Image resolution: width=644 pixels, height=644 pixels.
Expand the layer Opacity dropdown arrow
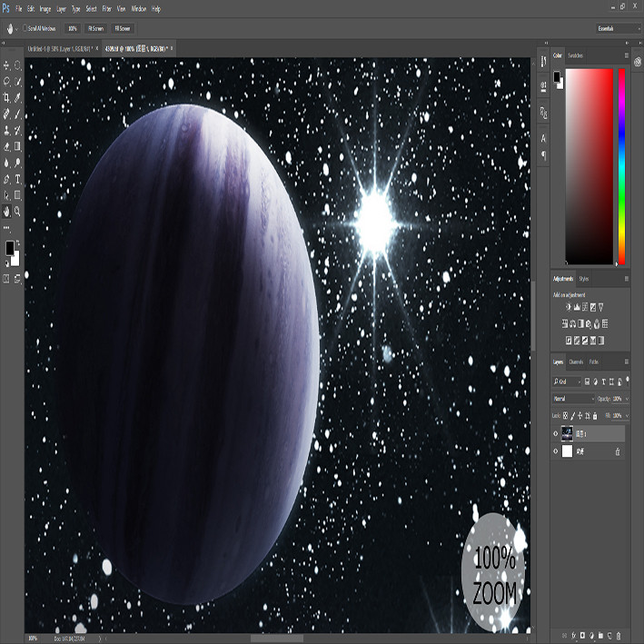[x=627, y=399]
